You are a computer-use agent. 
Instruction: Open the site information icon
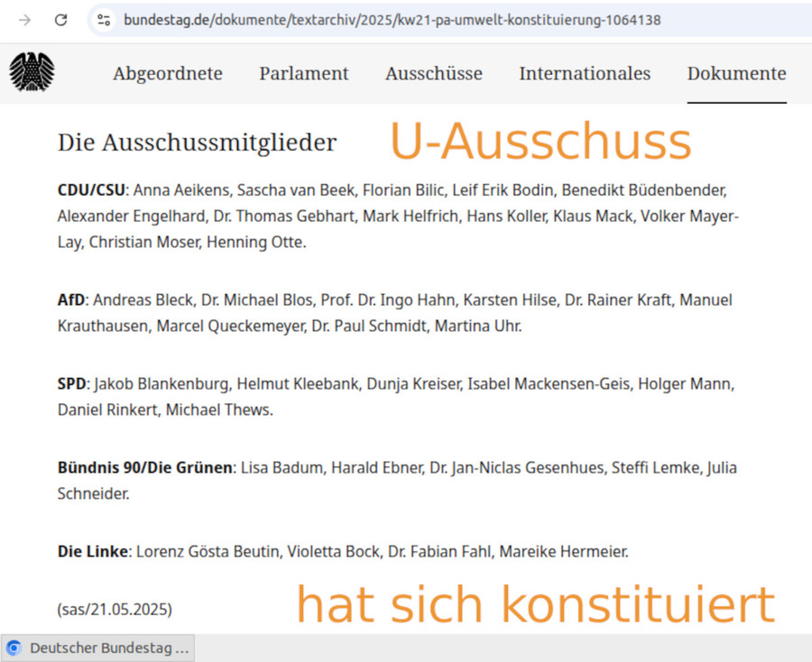click(x=104, y=20)
